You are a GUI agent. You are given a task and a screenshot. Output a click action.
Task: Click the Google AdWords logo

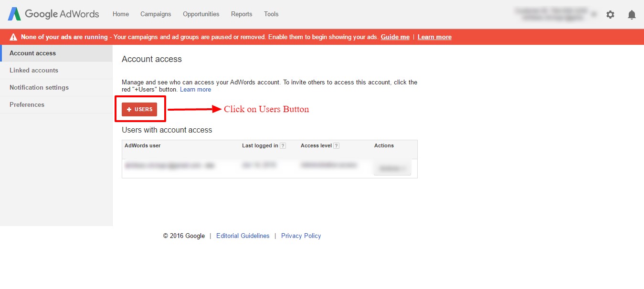click(53, 14)
